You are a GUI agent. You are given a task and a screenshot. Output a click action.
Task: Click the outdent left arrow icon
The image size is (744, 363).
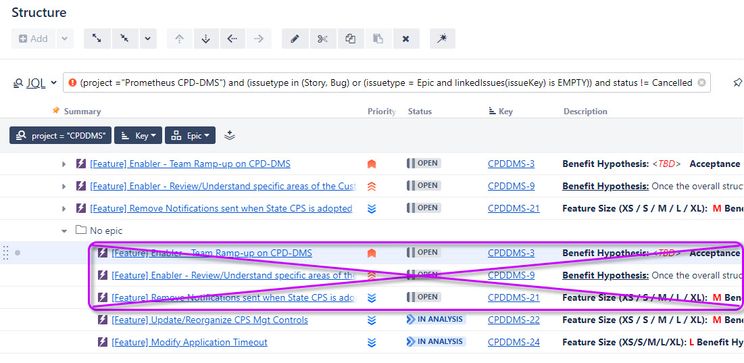point(232,39)
